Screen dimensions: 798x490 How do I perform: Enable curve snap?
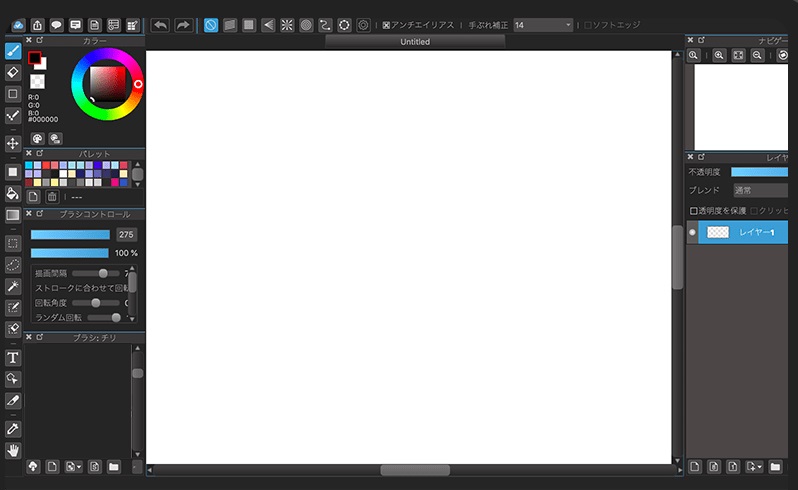pyautogui.click(x=325, y=25)
